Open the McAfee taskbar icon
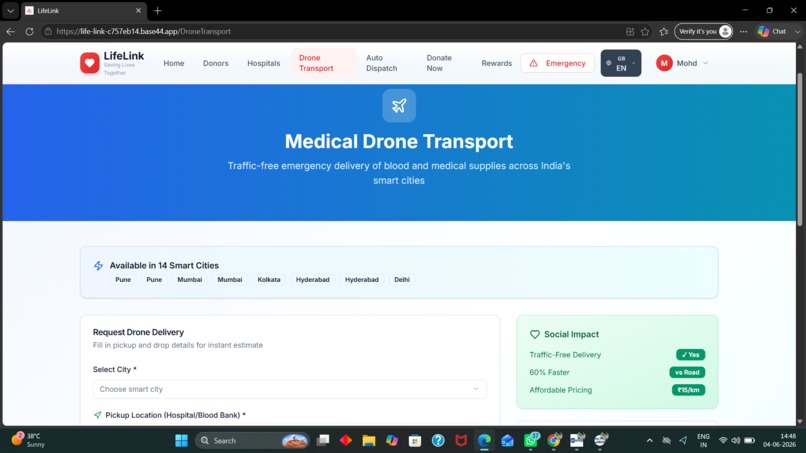 [x=461, y=441]
